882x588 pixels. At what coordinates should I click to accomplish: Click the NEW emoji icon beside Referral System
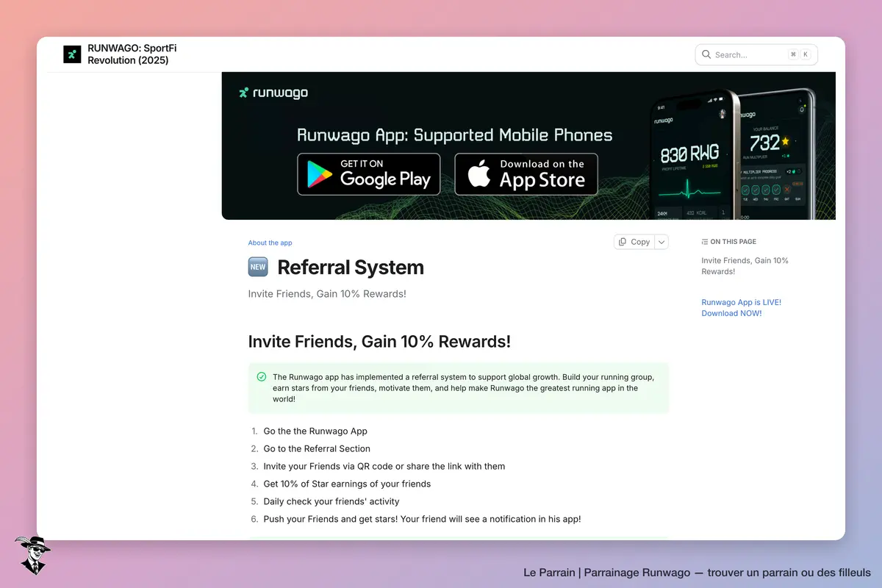[258, 268]
